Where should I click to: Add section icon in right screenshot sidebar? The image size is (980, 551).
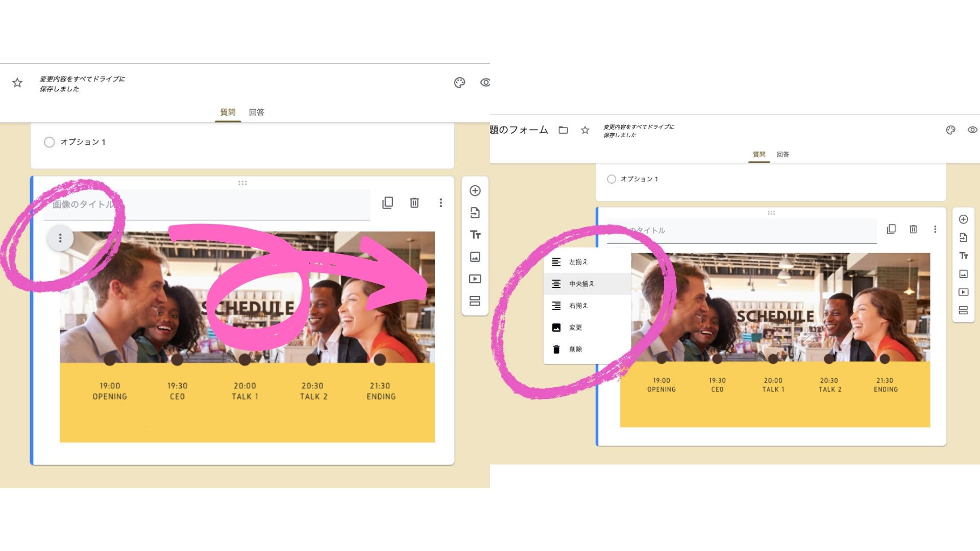[x=963, y=310]
